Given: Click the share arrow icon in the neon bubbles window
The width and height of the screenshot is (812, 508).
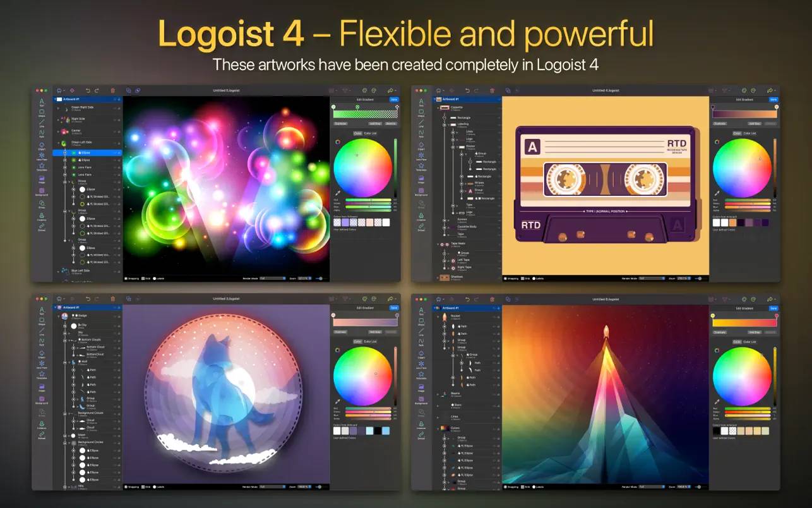Looking at the screenshot, I should (391, 90).
